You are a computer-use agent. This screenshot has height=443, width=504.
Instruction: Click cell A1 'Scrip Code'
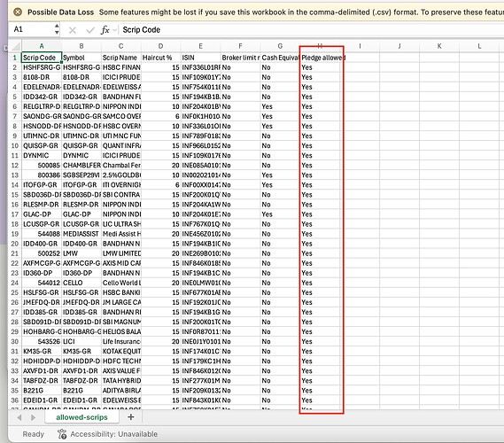(x=42, y=58)
